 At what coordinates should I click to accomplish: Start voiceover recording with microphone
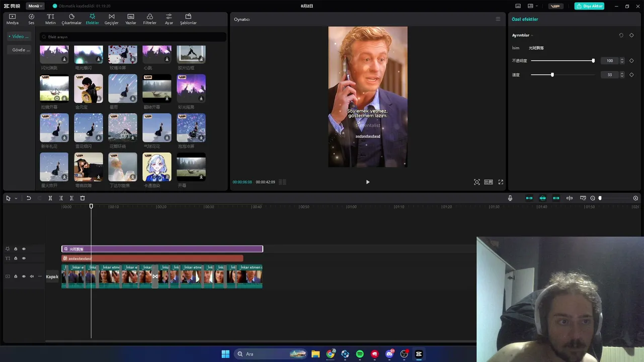click(510, 198)
